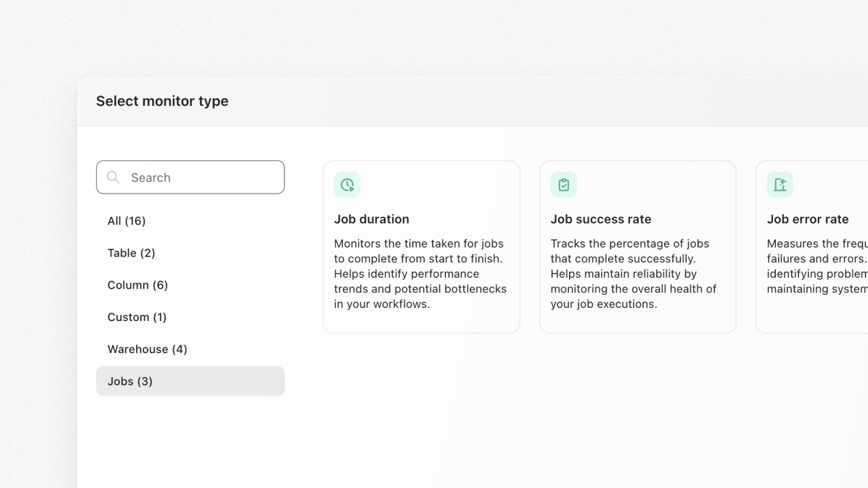Select the Jobs (3) category
Screen dimensions: 868x488
tap(130, 381)
